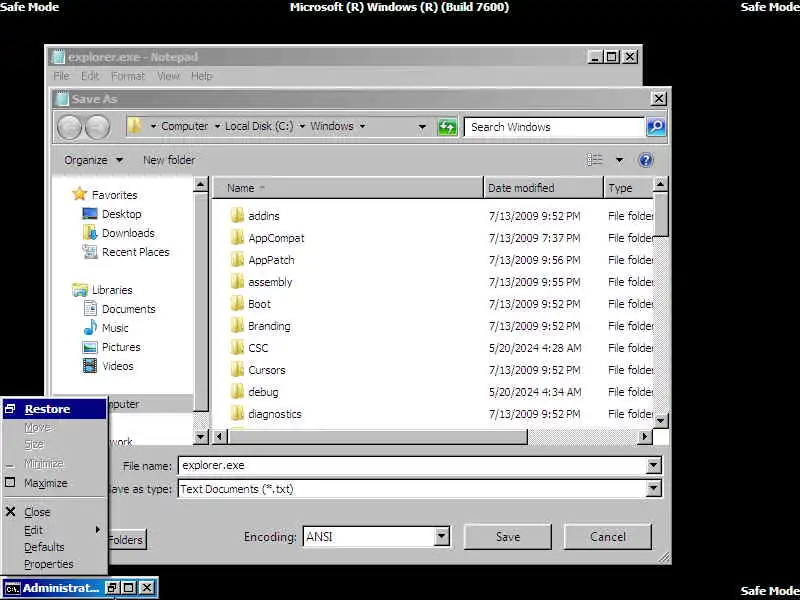The image size is (800, 600).
Task: Click Local Disk (C:) in address path
Action: pyautogui.click(x=259, y=126)
